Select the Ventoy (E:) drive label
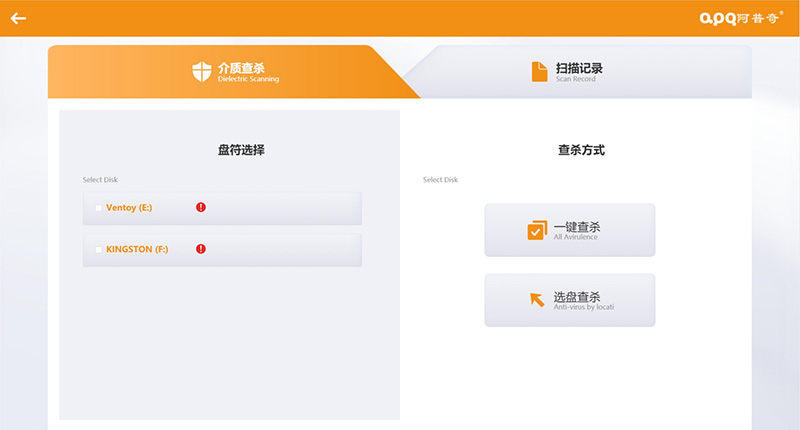 (128, 208)
